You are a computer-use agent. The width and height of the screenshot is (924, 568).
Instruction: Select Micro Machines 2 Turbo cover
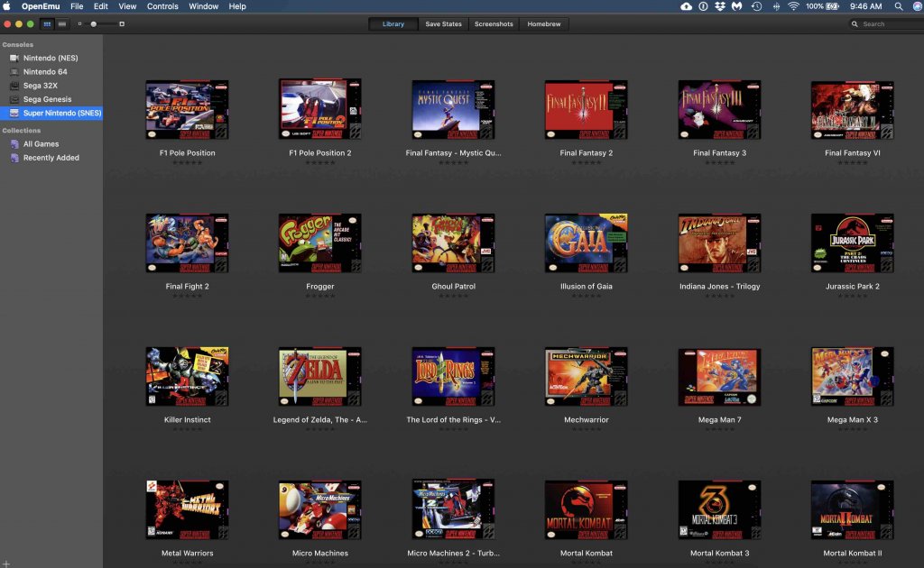pos(453,509)
